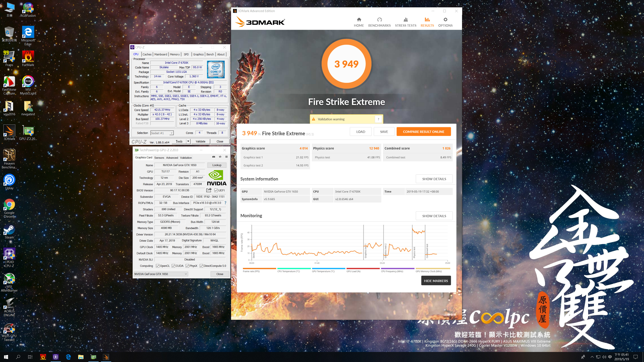Viewport: 644px width, 362px height.
Task: Click the Bus Interface question mark
Action: (x=225, y=203)
